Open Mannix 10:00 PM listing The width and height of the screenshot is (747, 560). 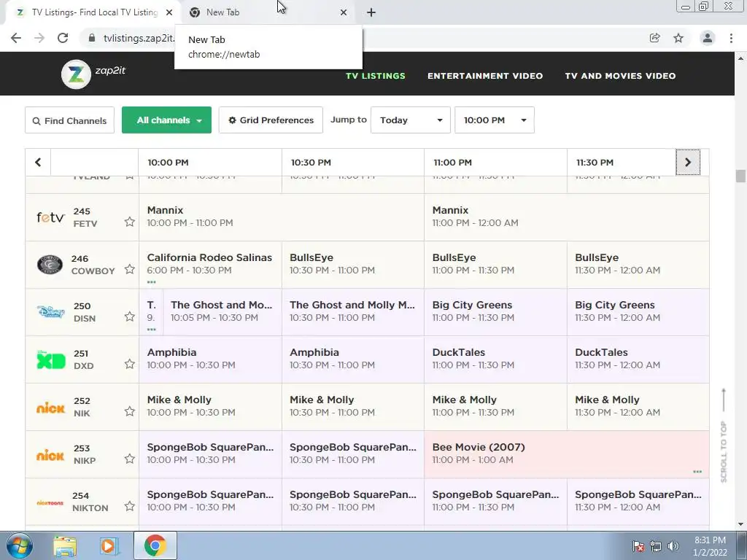point(281,217)
